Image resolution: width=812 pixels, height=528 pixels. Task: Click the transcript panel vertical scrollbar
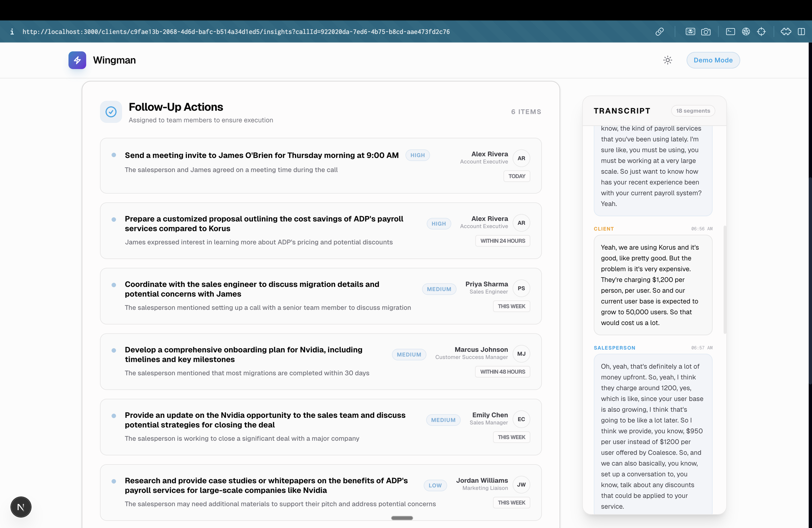tap(725, 280)
